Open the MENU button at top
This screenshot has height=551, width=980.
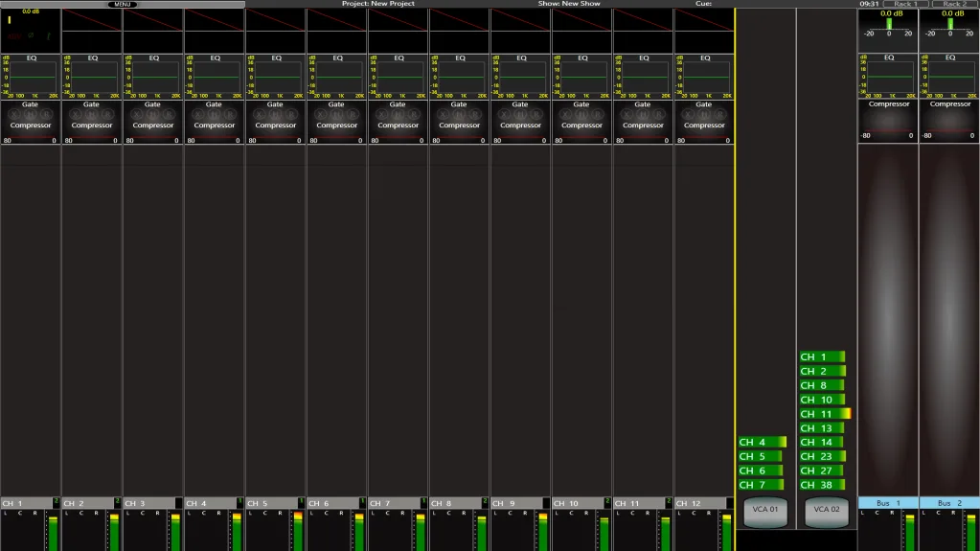pyautogui.click(x=123, y=5)
